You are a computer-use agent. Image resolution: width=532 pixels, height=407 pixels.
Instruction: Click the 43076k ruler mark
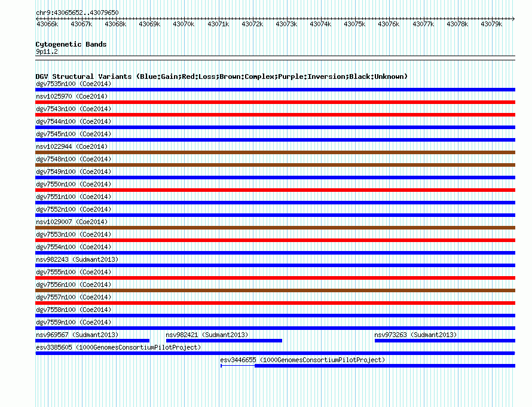tap(389, 24)
